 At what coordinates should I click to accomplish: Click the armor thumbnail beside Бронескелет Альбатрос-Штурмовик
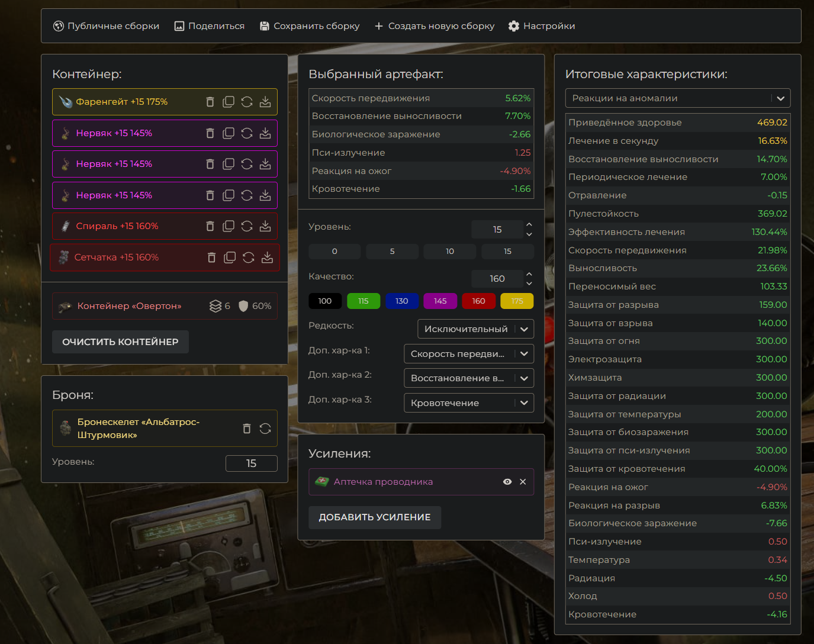click(x=66, y=428)
